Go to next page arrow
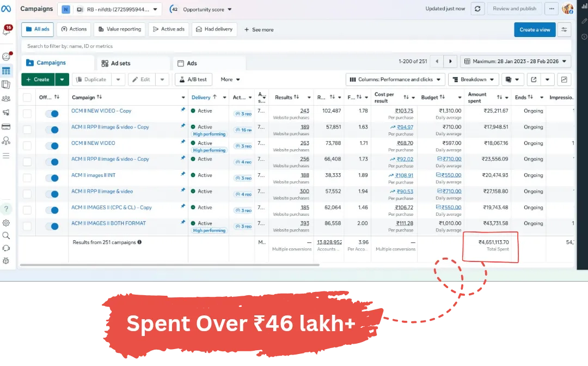Screen dimensions: 588x366 click(x=450, y=61)
